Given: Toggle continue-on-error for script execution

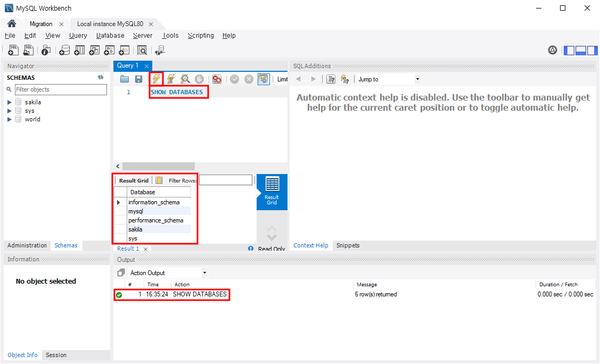Looking at the screenshot, I should (x=217, y=79).
